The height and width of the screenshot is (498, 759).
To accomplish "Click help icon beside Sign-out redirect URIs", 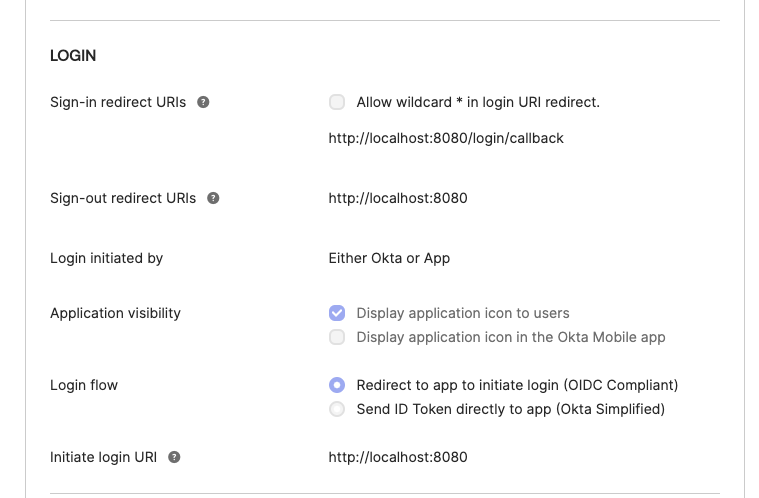I will pos(213,198).
